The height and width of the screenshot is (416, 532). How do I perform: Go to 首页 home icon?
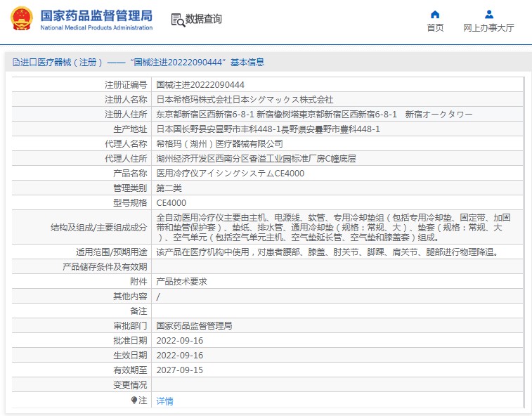(x=435, y=15)
